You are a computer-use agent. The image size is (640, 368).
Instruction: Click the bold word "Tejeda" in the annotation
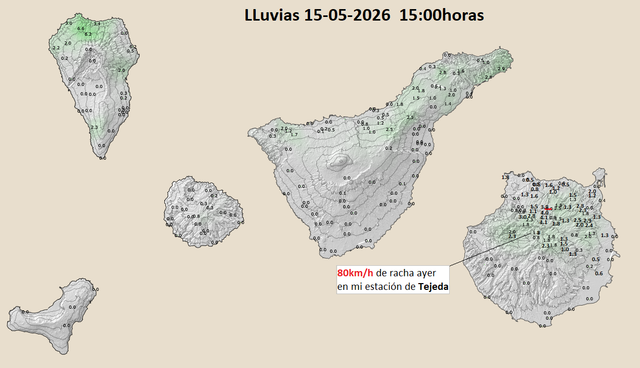click(x=433, y=287)
